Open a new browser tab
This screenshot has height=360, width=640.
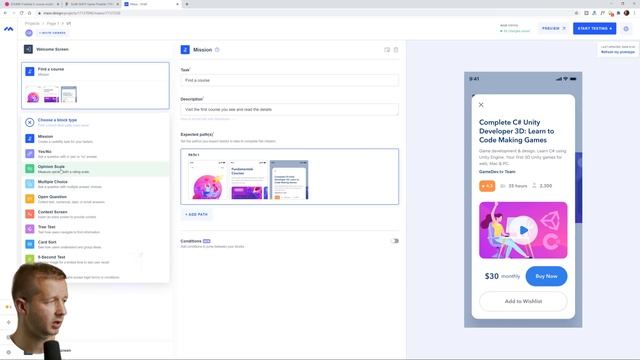[187, 4]
